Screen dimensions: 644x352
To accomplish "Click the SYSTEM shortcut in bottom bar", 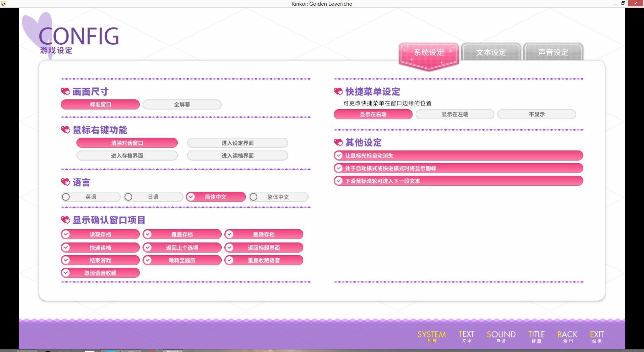I will (x=431, y=336).
